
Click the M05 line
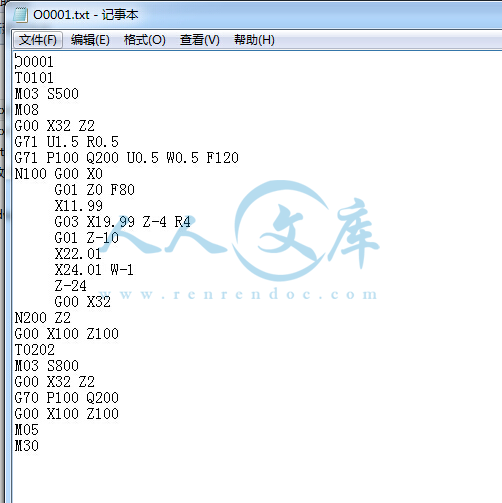pos(27,430)
